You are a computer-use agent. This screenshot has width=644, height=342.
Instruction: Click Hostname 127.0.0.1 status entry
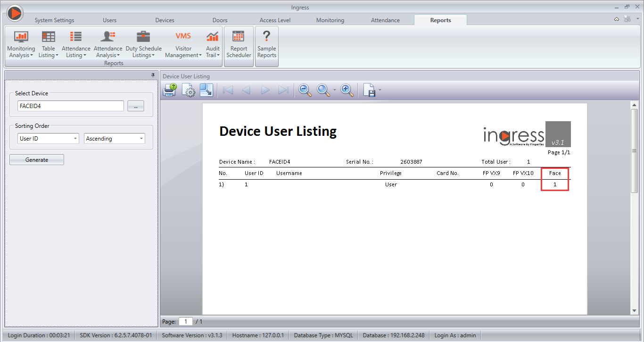point(258,335)
